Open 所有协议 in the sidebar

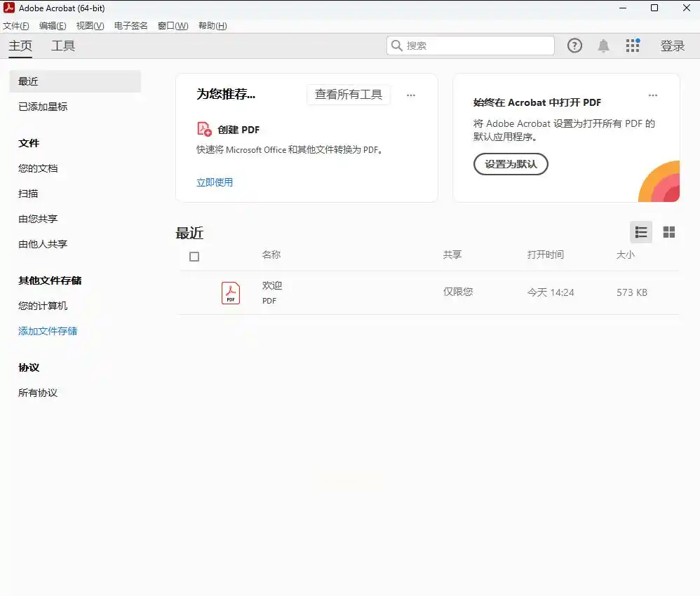[x=38, y=393]
